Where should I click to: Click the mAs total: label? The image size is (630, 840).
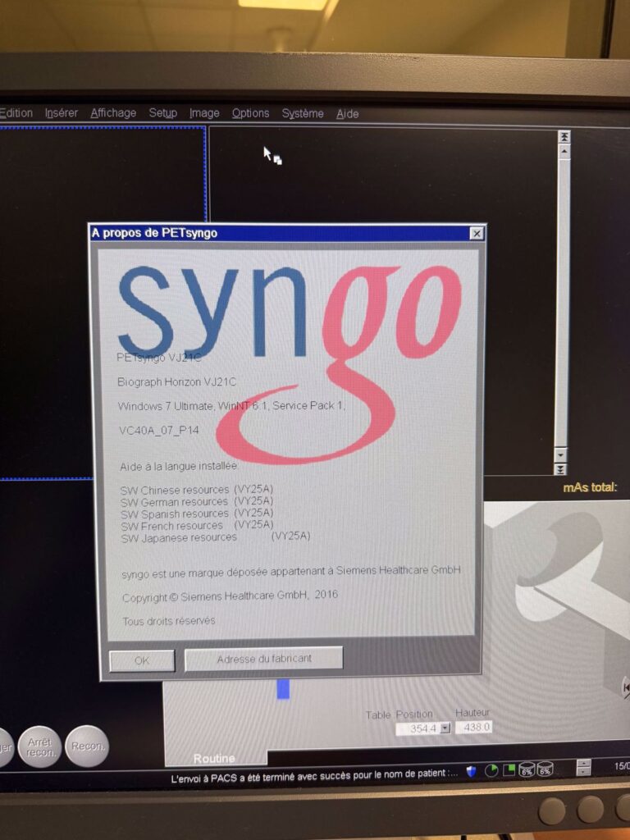(590, 487)
